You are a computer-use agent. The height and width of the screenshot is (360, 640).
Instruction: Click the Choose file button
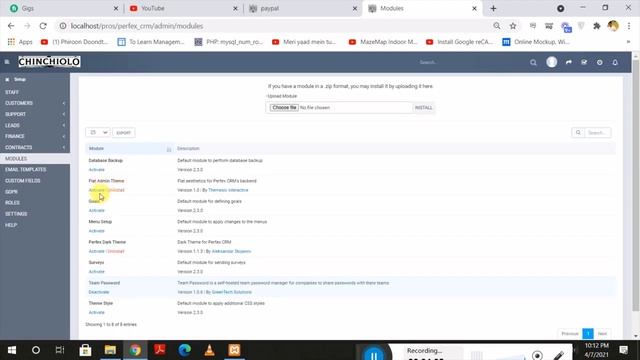(284, 108)
